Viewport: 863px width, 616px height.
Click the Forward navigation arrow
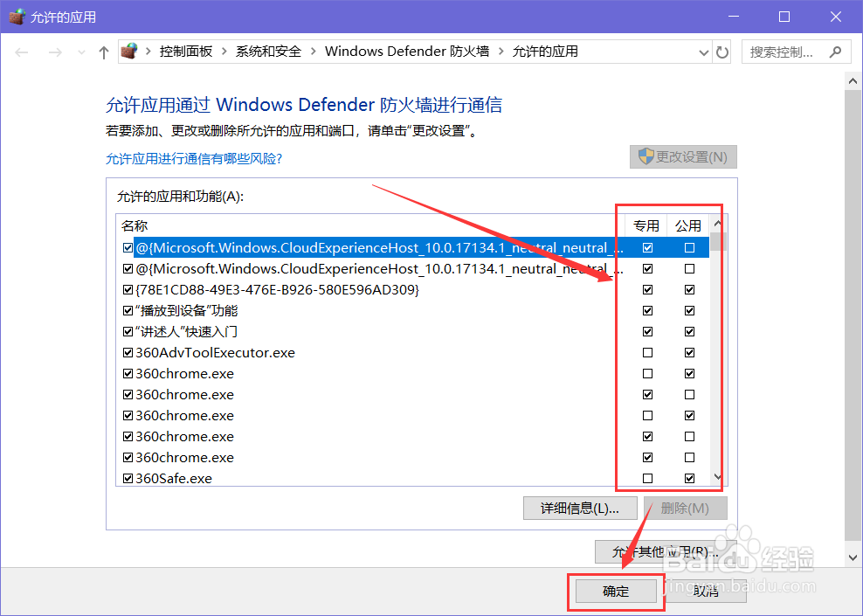[x=55, y=52]
